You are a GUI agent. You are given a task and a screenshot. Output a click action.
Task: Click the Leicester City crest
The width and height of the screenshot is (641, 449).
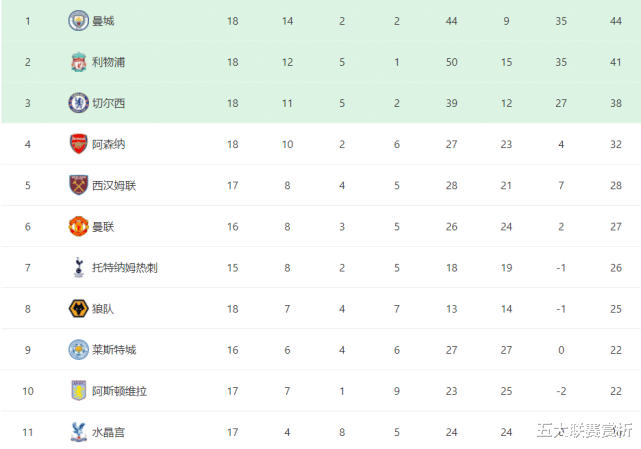coord(78,350)
